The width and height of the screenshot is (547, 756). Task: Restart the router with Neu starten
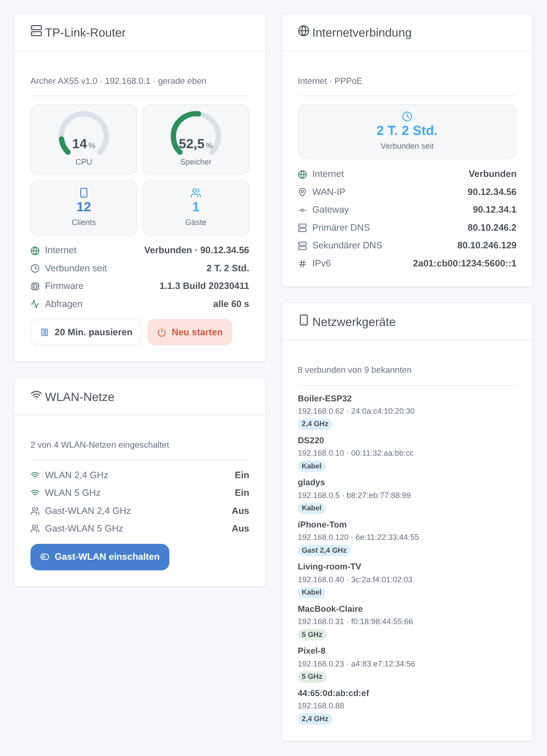click(x=190, y=332)
